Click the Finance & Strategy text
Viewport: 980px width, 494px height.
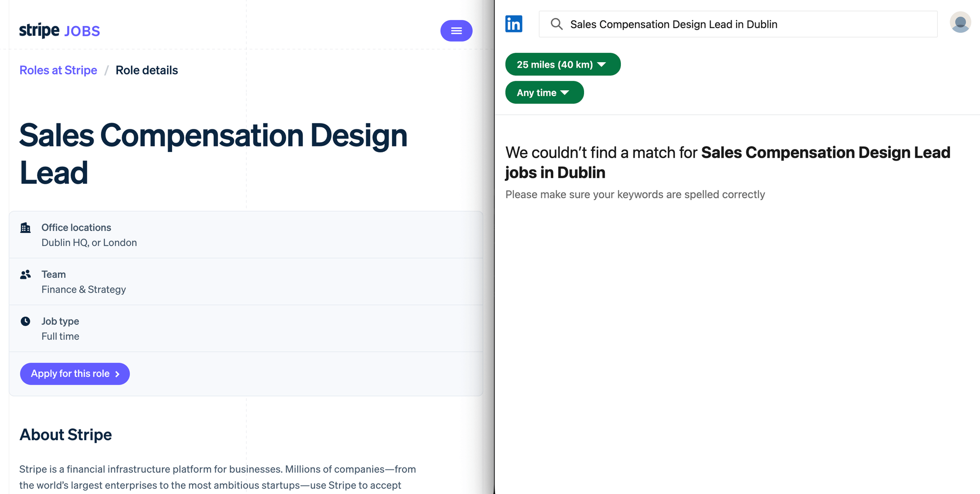(x=84, y=290)
